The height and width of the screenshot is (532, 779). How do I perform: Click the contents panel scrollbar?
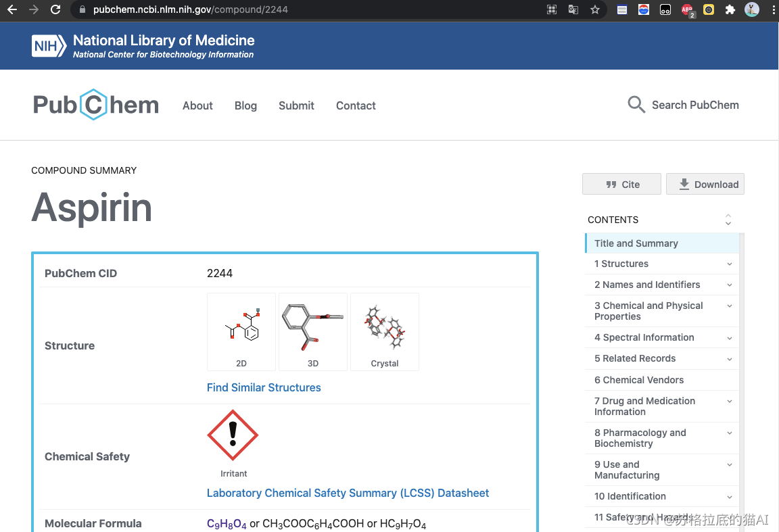coord(742,383)
